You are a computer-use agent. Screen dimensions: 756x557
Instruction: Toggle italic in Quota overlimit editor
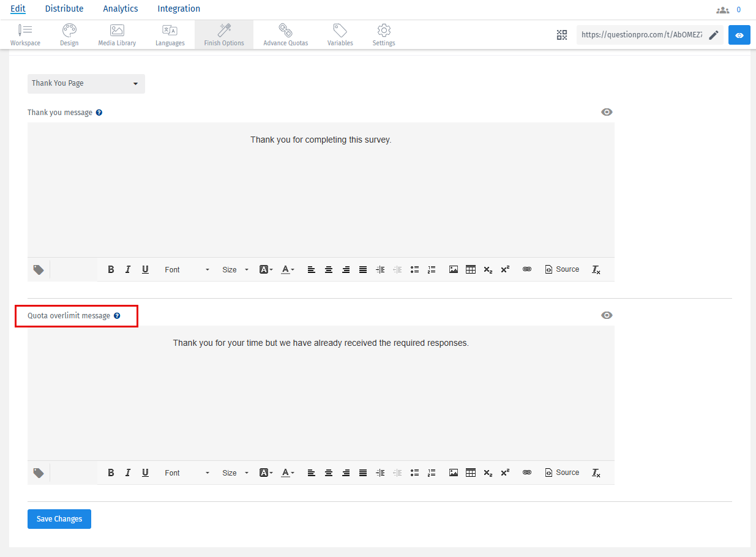(128, 473)
